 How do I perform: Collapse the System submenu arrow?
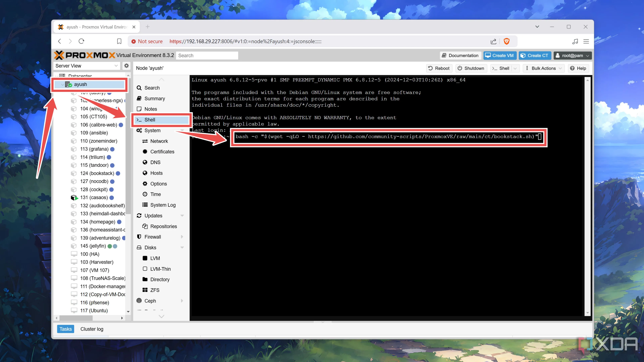[x=182, y=130]
